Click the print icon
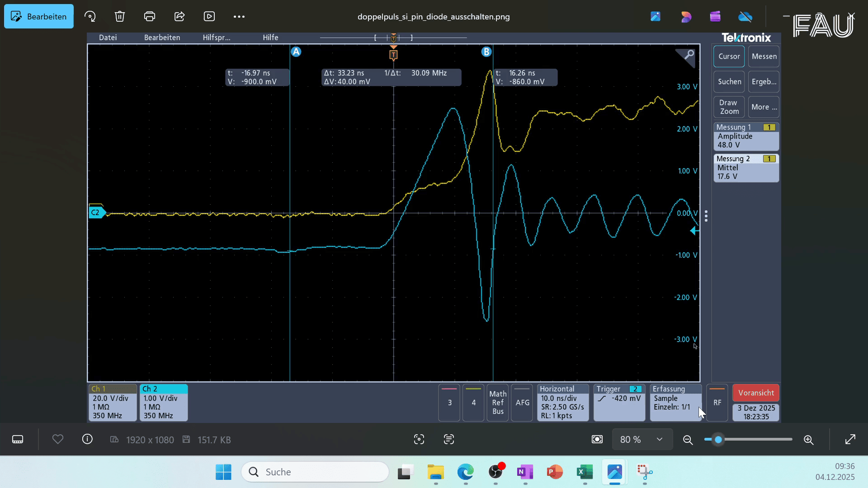The height and width of the screenshot is (488, 868). point(150,17)
